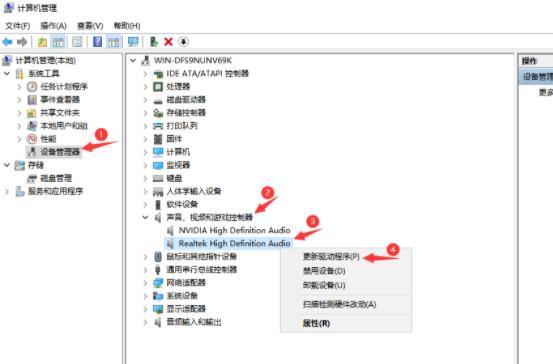Expand the 任务计划程序 node
This screenshot has height=364, width=553.
click(19, 86)
